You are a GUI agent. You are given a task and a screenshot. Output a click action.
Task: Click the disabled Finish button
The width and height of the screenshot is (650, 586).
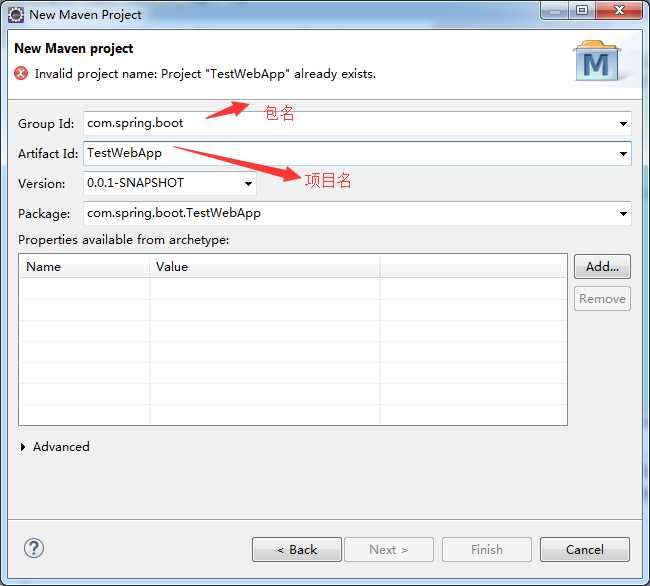point(487,550)
